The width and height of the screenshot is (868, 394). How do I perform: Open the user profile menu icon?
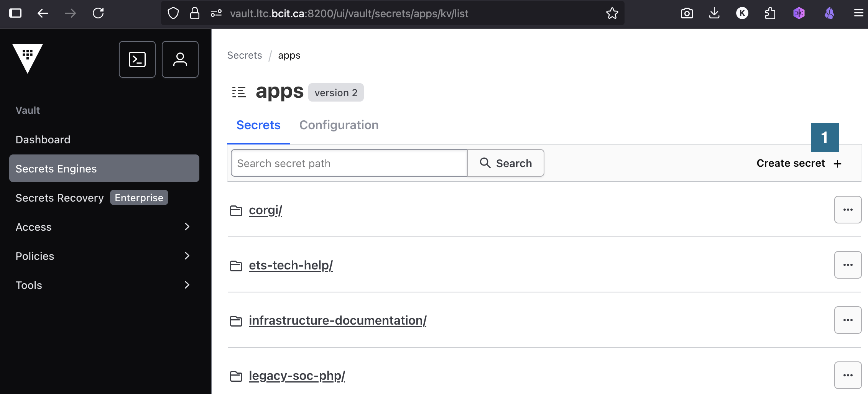point(180,59)
